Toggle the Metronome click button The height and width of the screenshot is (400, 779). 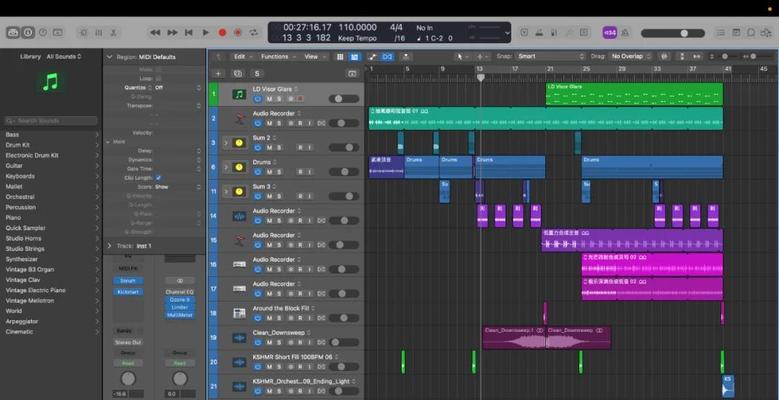coord(625,33)
